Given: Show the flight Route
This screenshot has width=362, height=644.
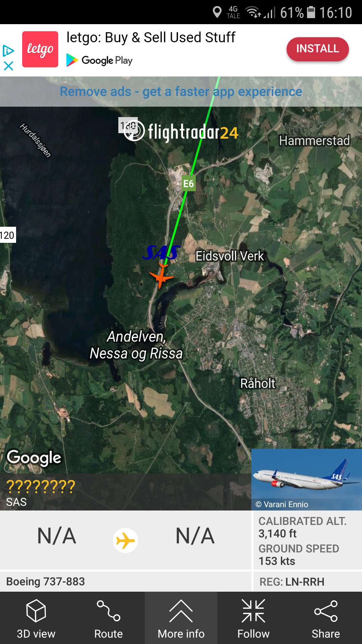Looking at the screenshot, I should (108, 618).
